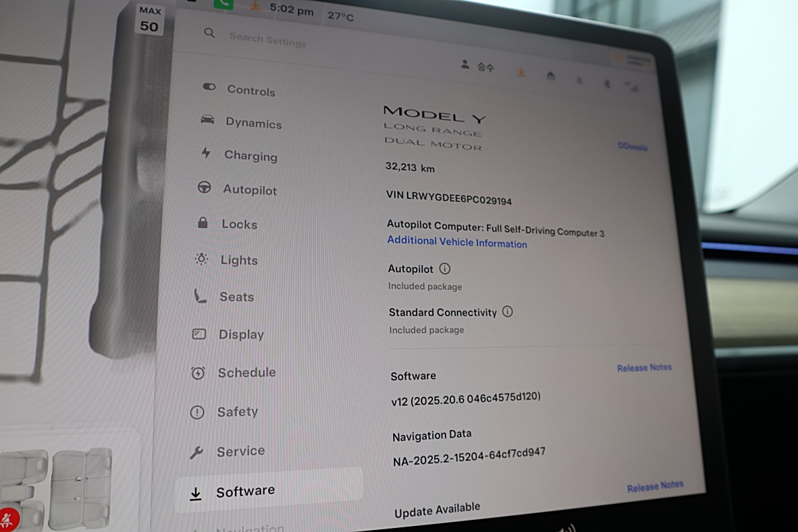Tap the notifications bell icon

579,80
